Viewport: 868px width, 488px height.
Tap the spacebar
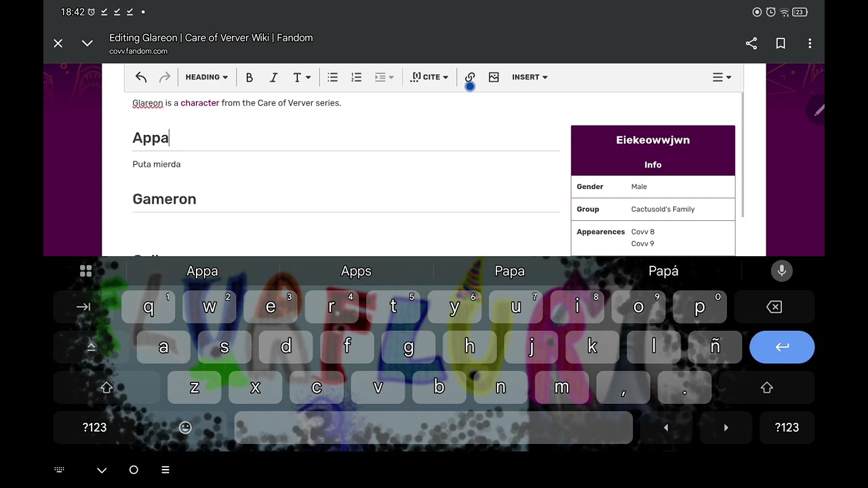tap(434, 428)
